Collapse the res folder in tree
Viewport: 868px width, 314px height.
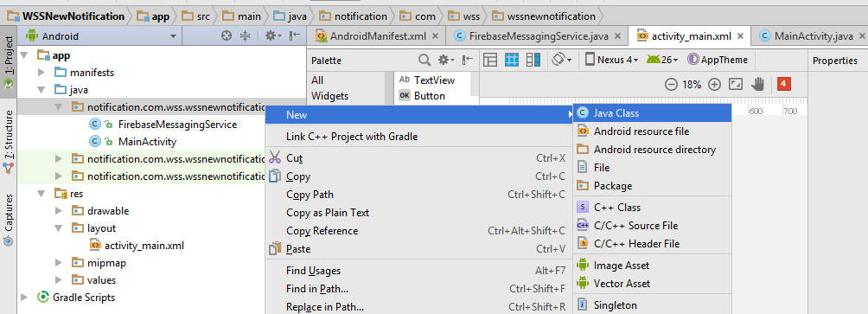point(41,194)
